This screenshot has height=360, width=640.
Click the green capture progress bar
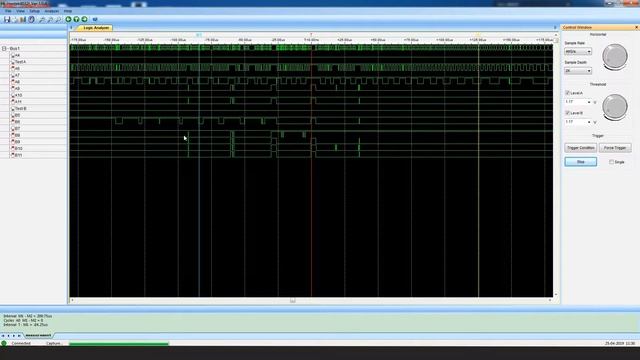(x=119, y=344)
